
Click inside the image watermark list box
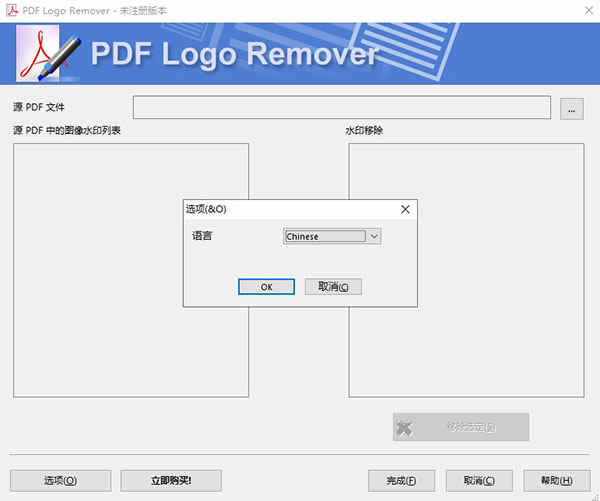(x=131, y=270)
